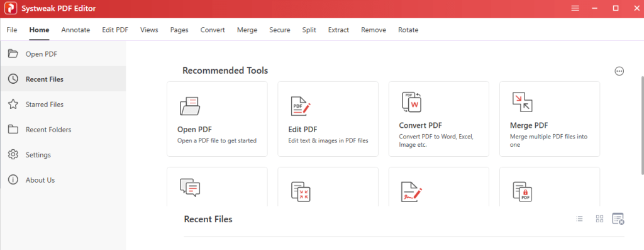
Task: Click the Recent Files clock icon
Action: (x=13, y=79)
